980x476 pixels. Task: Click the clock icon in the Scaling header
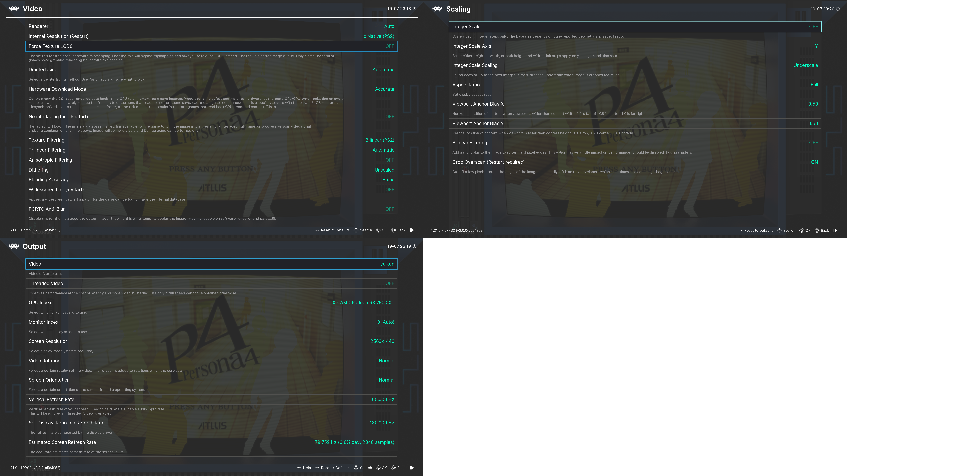(838, 9)
